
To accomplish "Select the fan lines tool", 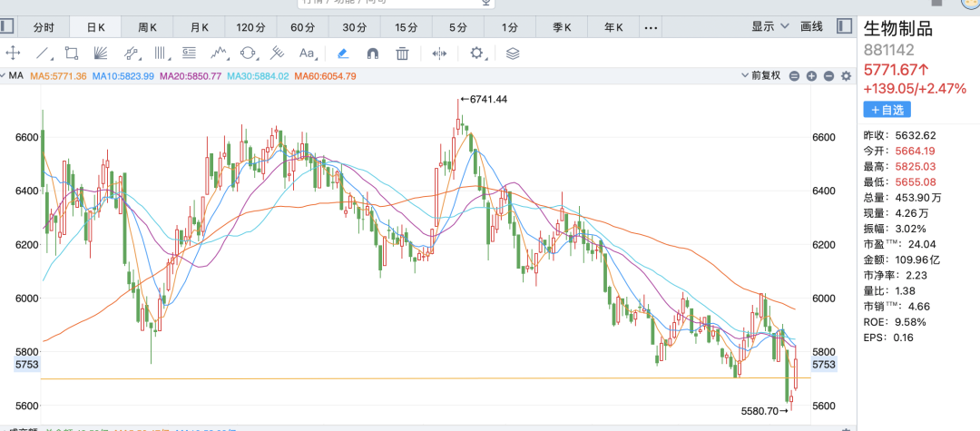I will pyautogui.click(x=102, y=54).
